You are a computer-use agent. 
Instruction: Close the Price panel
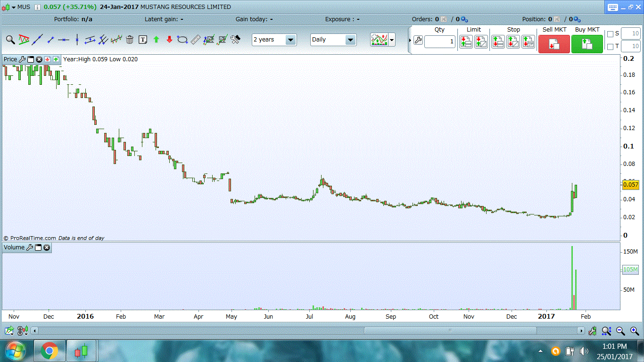[39, 59]
